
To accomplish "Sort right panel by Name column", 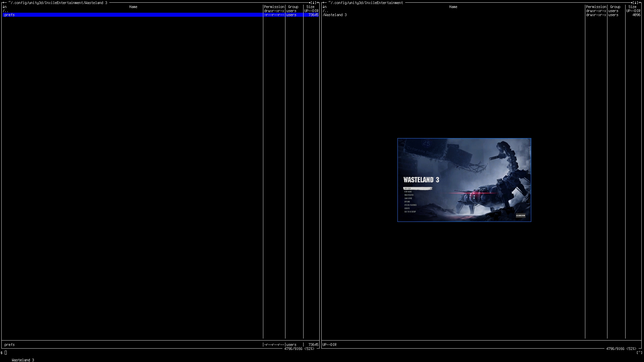I will pos(453,7).
